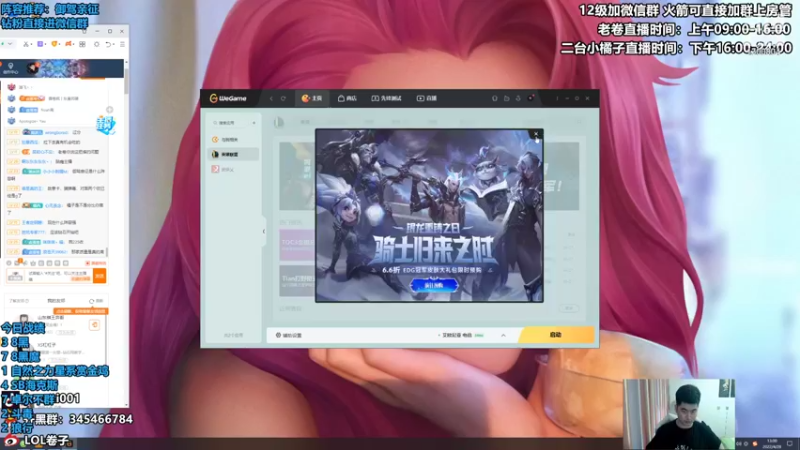800x450 pixels.
Task: Click the chat message input box
Action: (59, 276)
